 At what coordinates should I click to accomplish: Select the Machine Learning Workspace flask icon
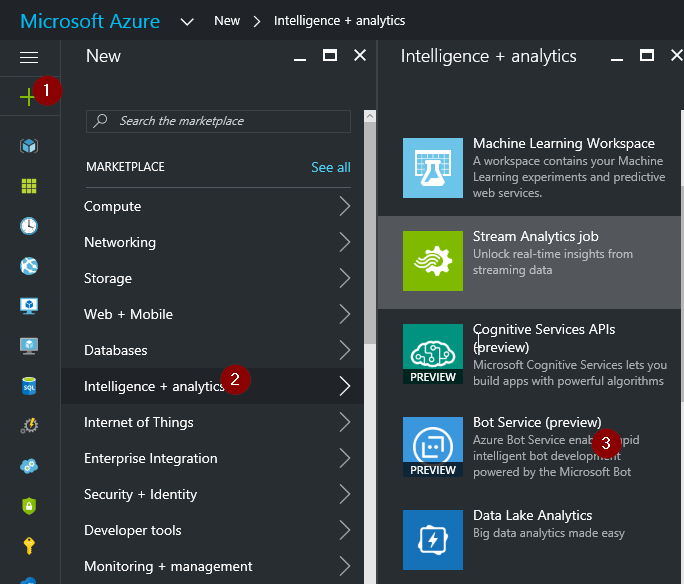pos(432,168)
